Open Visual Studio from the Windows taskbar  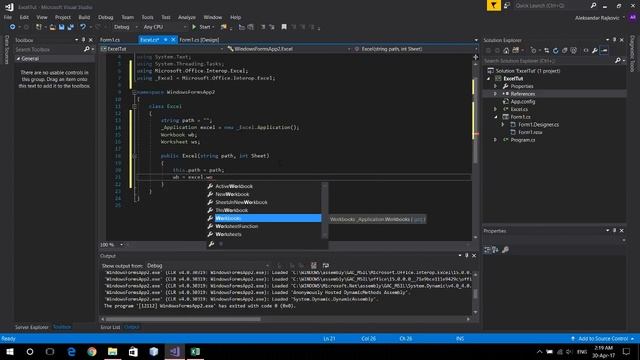click(174, 351)
